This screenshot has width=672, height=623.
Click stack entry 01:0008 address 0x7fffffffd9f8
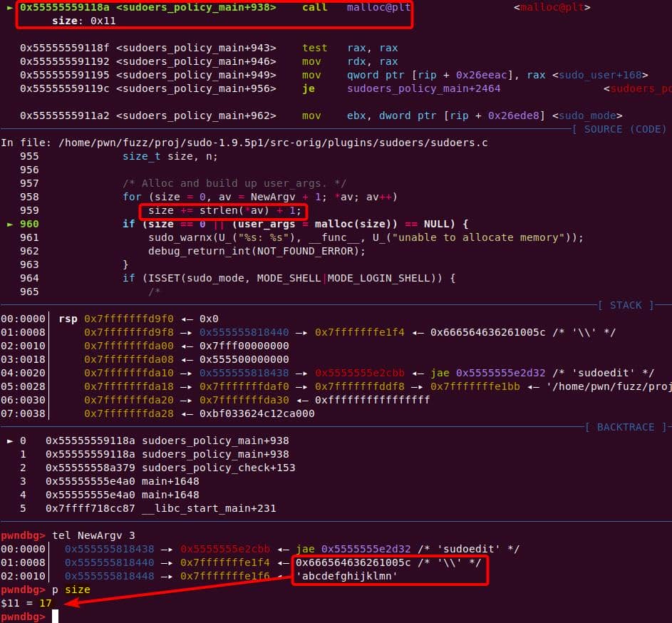pyautogui.click(x=128, y=332)
